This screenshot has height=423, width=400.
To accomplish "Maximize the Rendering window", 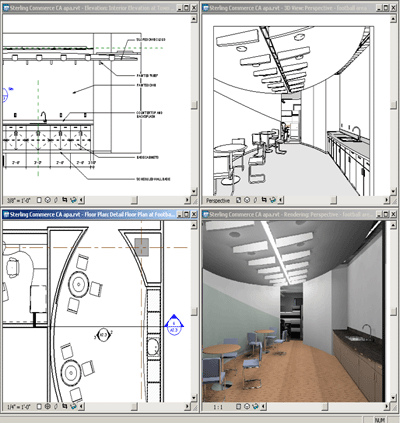I will [386, 214].
